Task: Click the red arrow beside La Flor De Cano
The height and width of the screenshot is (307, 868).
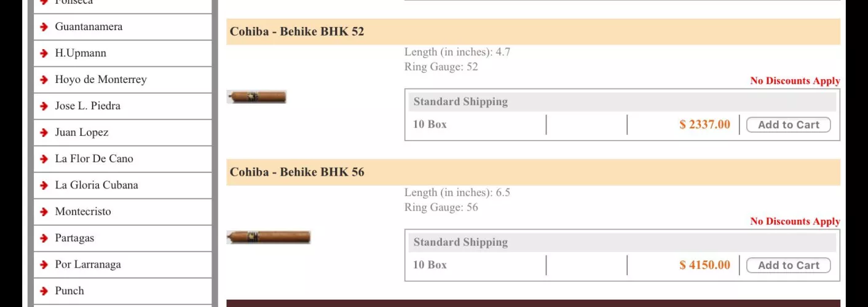Action: (44, 159)
